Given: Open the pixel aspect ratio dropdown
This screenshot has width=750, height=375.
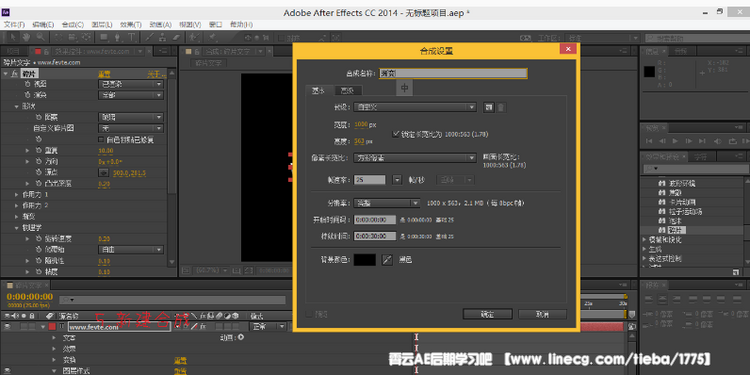Looking at the screenshot, I should [x=415, y=157].
